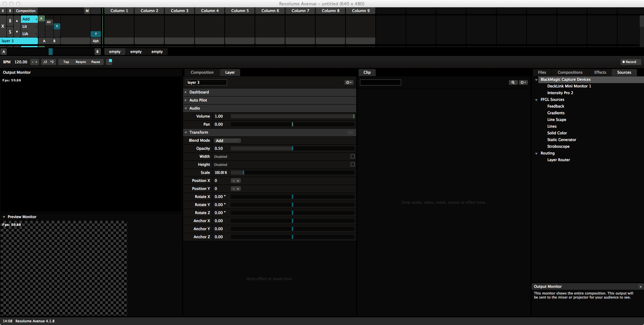Open the Blend Mode dropdown in Transform
The height and width of the screenshot is (325, 644).
click(227, 141)
